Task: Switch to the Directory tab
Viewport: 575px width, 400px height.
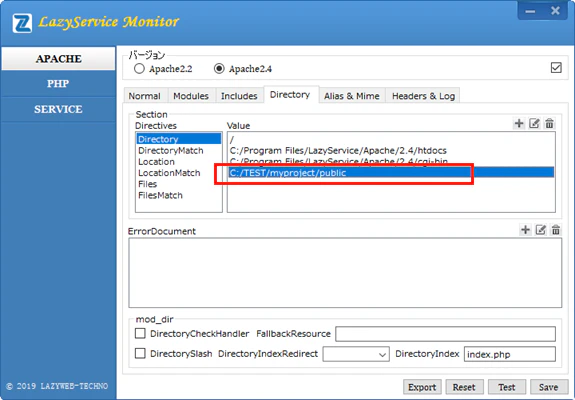Action: tap(290, 95)
